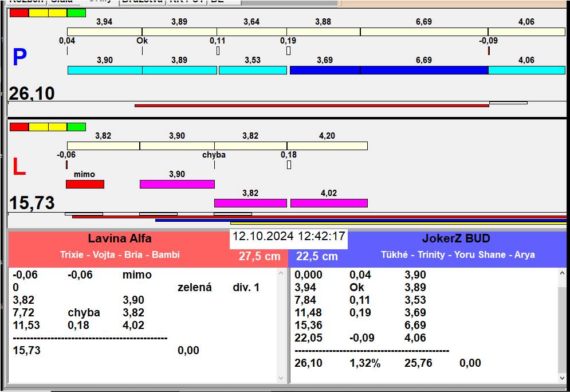Click Lavina Alfa results list scroll up arrow

point(281,273)
